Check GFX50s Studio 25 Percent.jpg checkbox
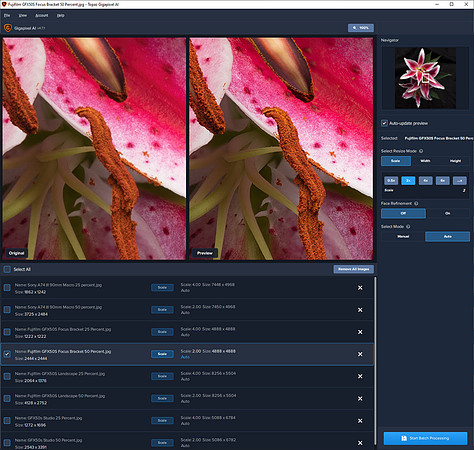 [7, 421]
